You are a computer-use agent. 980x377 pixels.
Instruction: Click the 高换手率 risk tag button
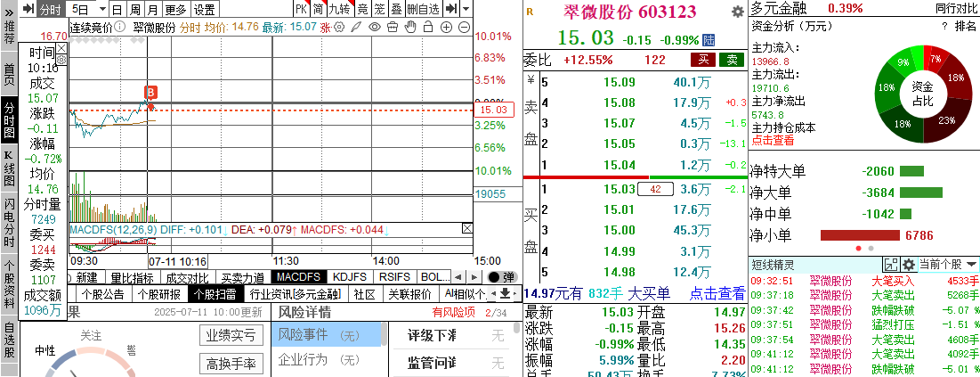coord(231,364)
